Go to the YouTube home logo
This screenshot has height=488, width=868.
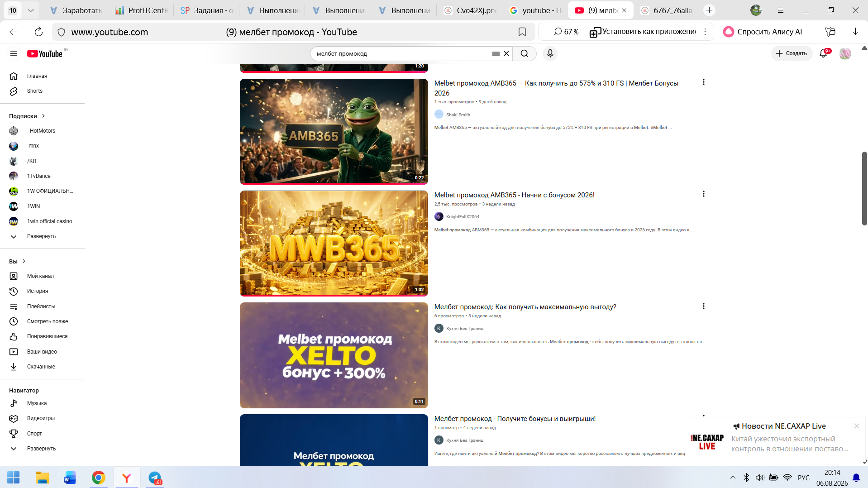(x=45, y=53)
